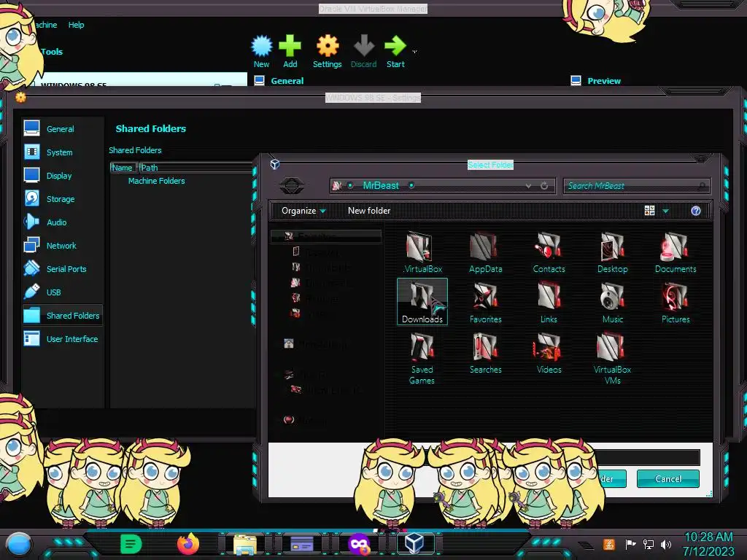This screenshot has width=747, height=560.
Task: Open the Organize dropdown menu
Action: point(303,211)
